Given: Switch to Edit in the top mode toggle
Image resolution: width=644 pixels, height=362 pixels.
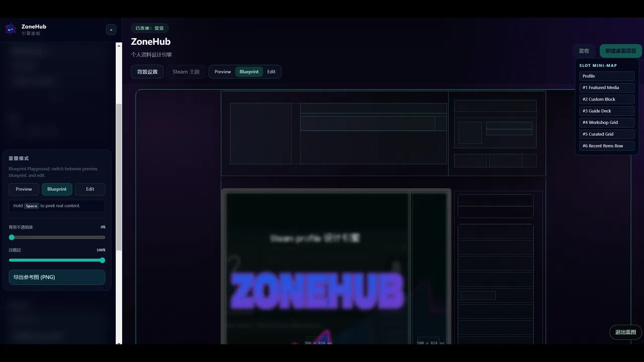Looking at the screenshot, I should [x=271, y=72].
